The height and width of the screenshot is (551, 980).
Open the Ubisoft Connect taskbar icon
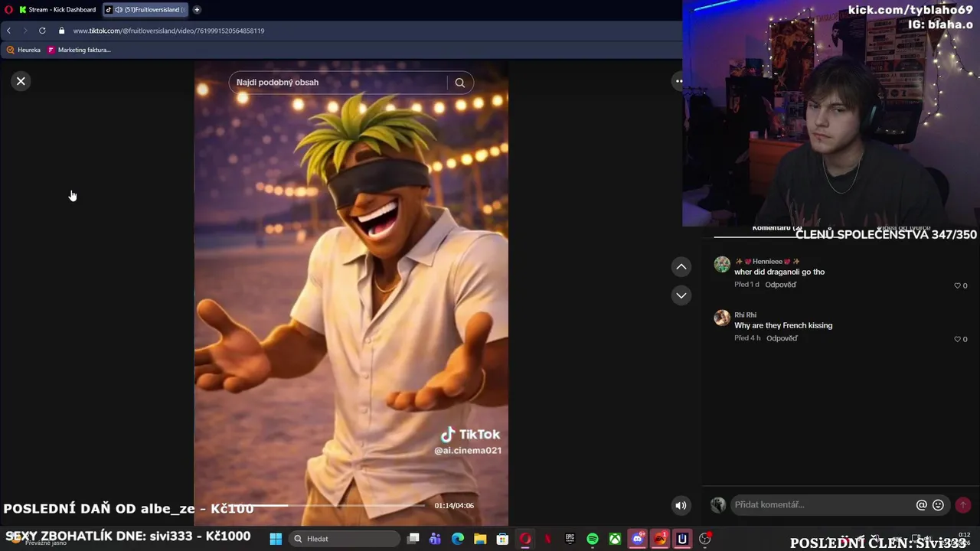[x=682, y=539]
